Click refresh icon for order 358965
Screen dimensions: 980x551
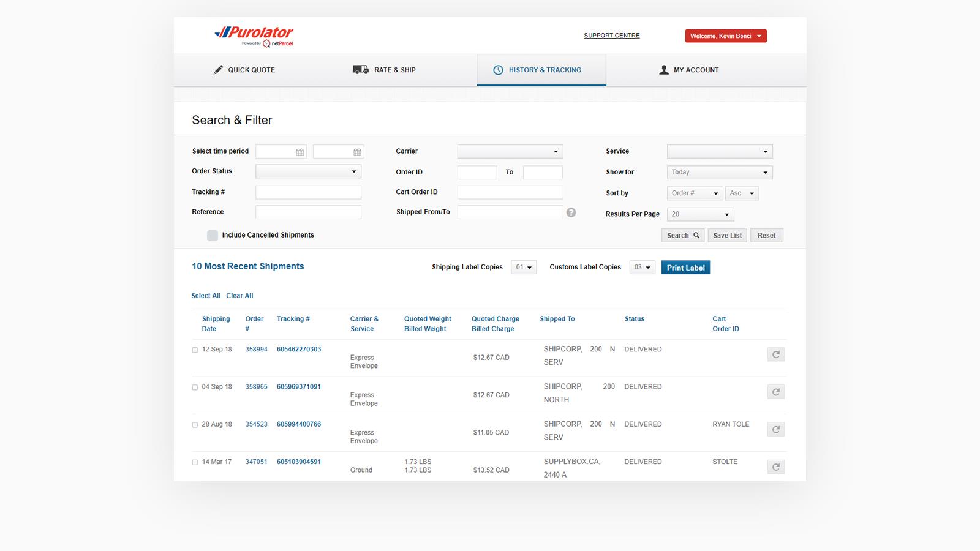(x=775, y=392)
